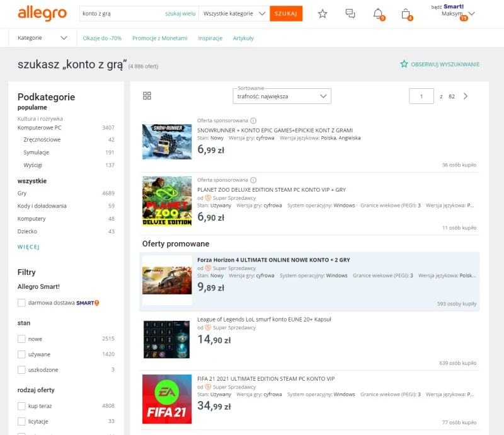Open shopping cart bag icon
Screen dimensions: 504x435
pyautogui.click(x=406, y=13)
